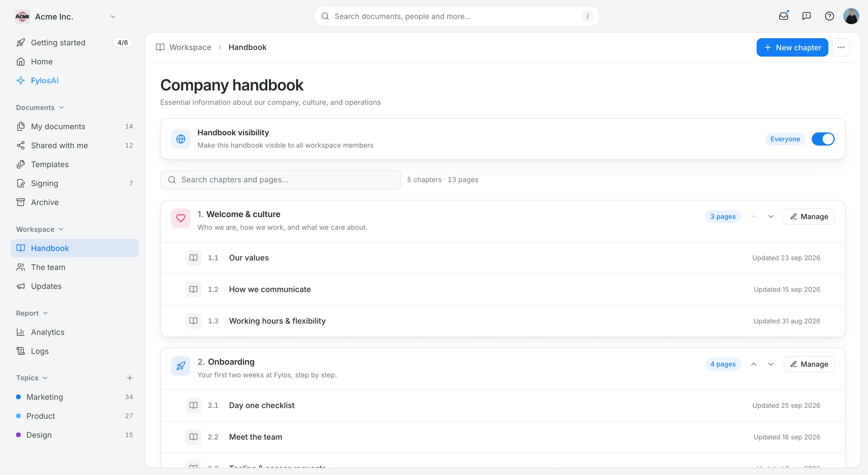
Task: Open the three-dots more options button
Action: click(841, 48)
